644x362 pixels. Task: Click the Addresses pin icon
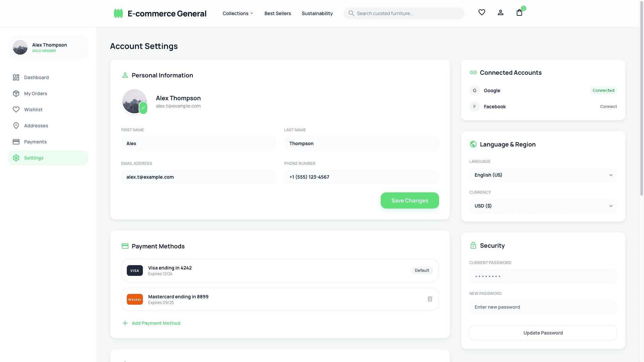click(x=16, y=126)
